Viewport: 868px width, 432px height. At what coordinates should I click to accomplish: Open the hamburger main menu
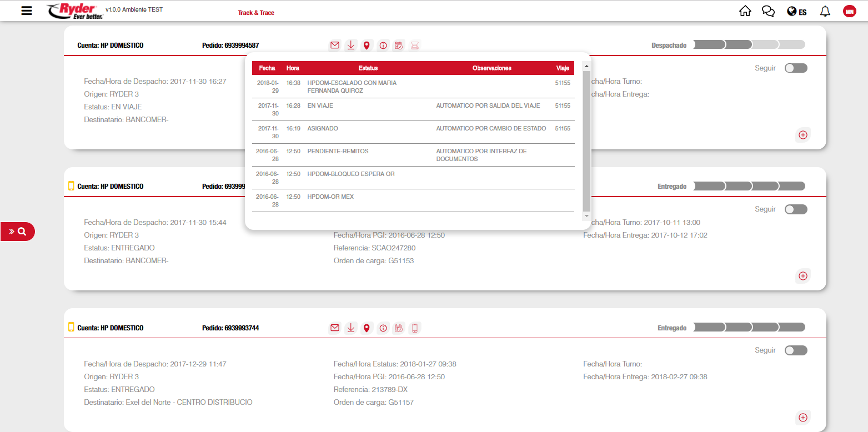tap(27, 11)
